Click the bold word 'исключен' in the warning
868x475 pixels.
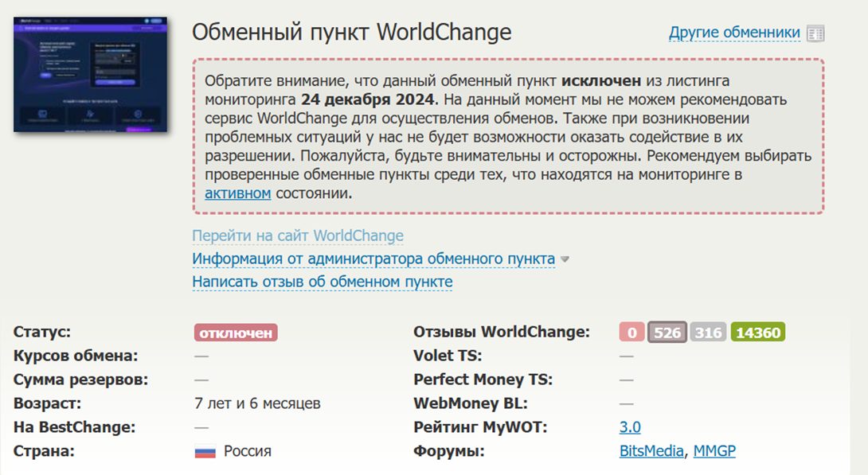click(x=601, y=81)
